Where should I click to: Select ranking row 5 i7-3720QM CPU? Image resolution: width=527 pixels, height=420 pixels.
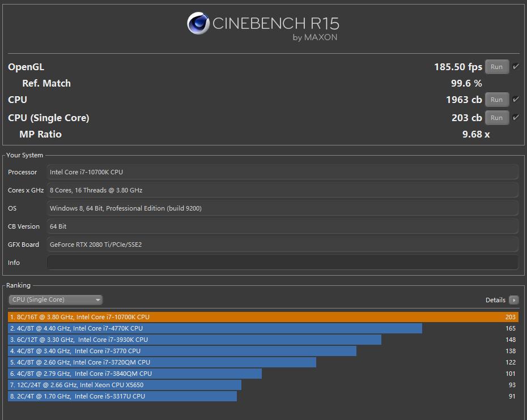click(x=263, y=362)
